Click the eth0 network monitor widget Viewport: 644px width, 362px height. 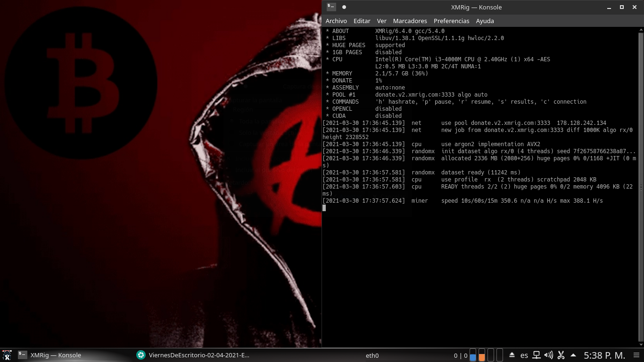point(372,355)
